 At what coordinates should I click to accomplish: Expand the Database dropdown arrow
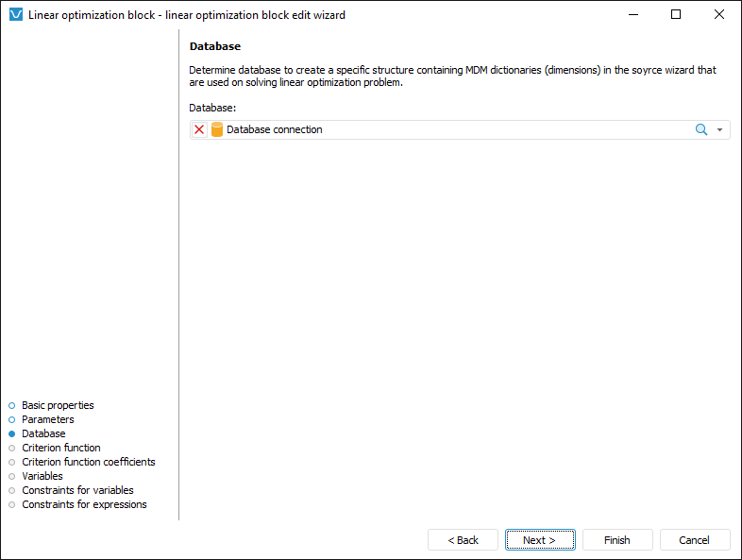[x=720, y=130]
